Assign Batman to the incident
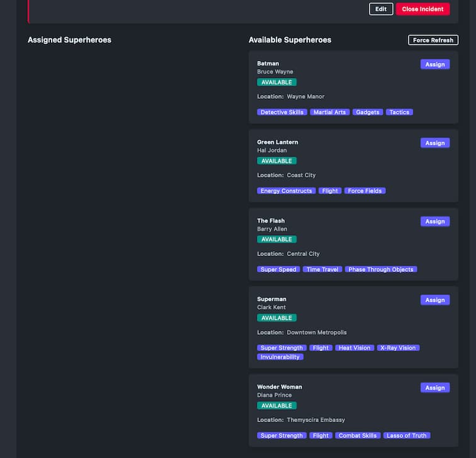This screenshot has height=458, width=476. pos(434,64)
